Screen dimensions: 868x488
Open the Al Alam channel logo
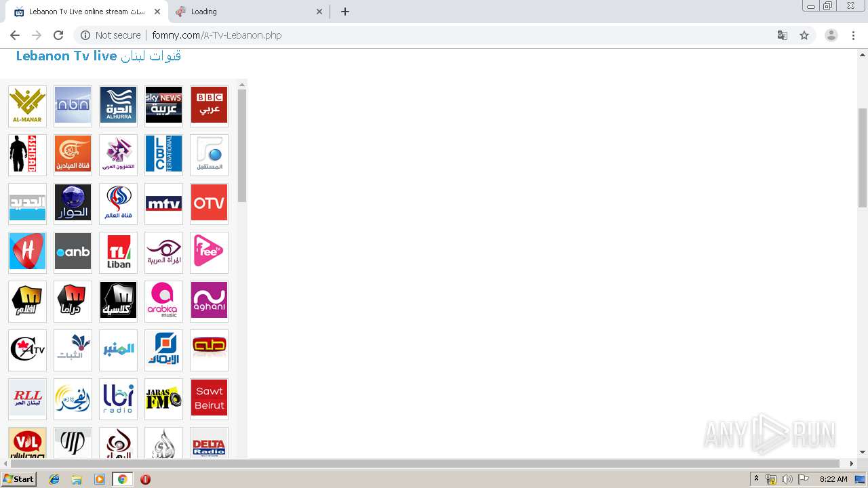(119, 203)
